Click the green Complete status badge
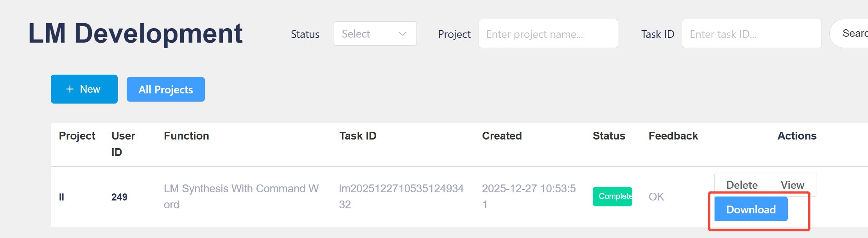Viewport: 868px width, 238px height. [x=612, y=196]
